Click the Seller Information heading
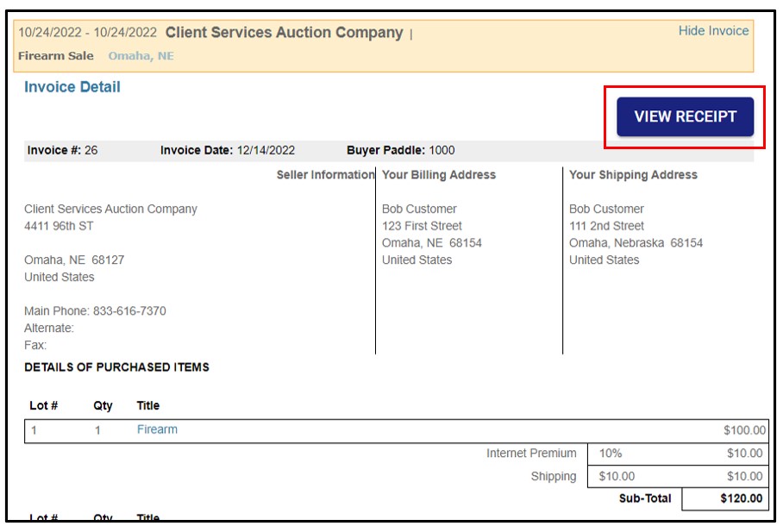This screenshot has width=783, height=532. [325, 175]
